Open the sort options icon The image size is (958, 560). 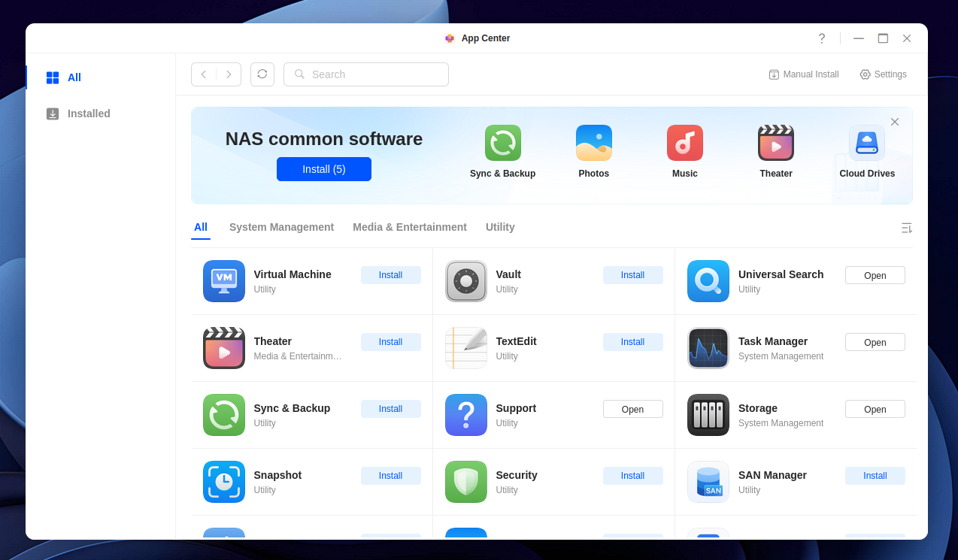click(906, 228)
